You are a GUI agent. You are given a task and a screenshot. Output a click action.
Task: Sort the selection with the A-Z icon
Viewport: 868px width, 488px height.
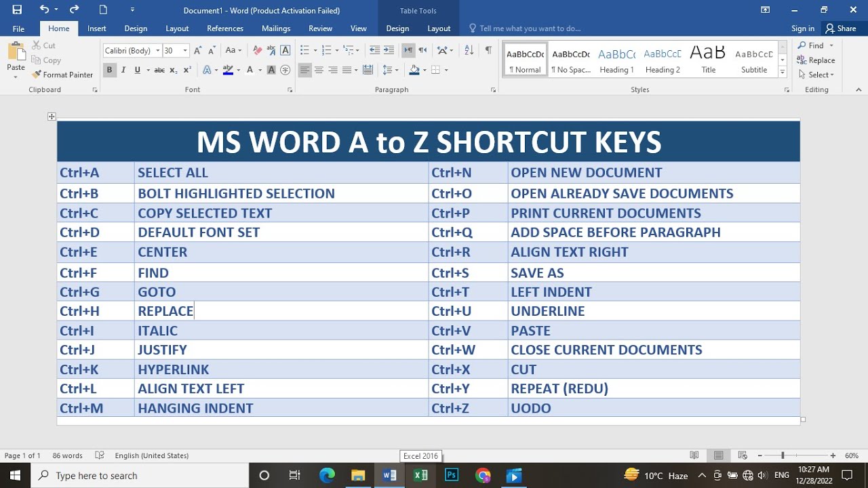click(469, 50)
